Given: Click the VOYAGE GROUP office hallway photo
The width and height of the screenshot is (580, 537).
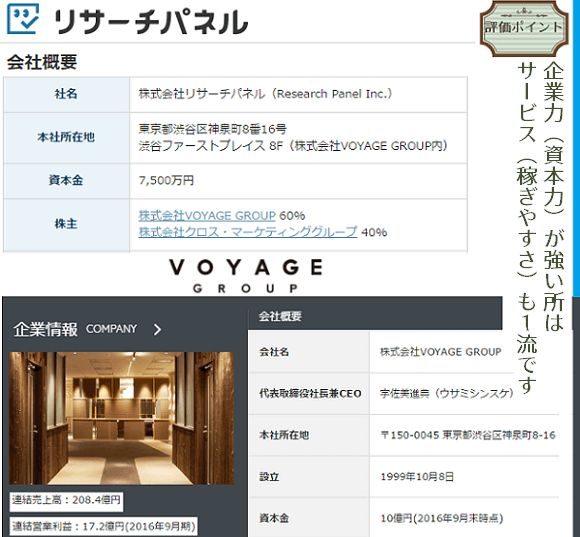Looking at the screenshot, I should [x=121, y=418].
